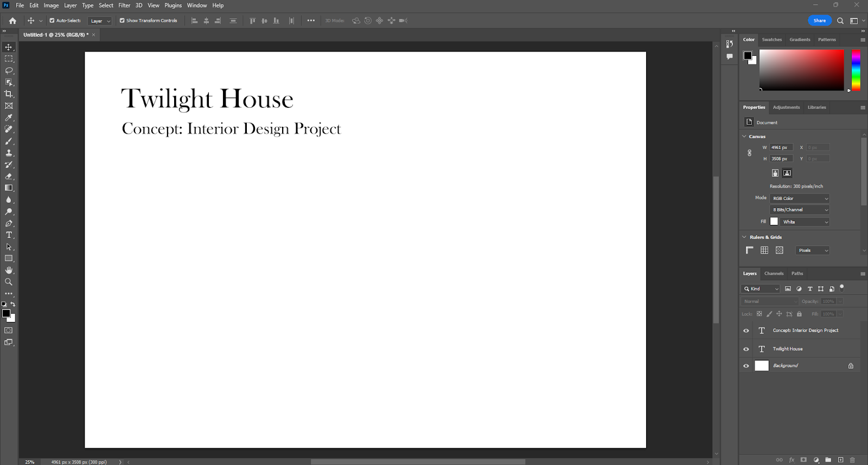Click the Home icon in options bar

pos(12,21)
